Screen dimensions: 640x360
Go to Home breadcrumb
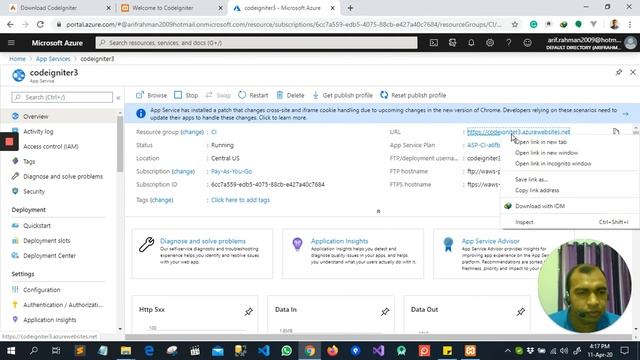click(x=17, y=59)
